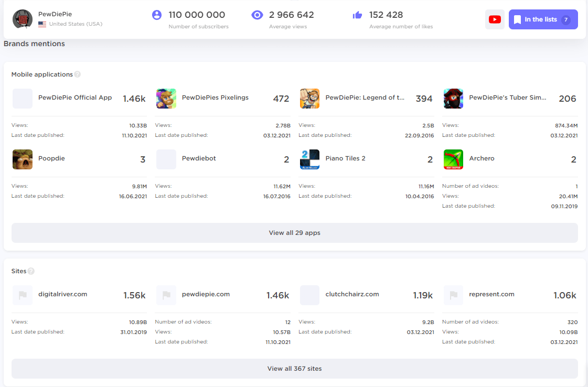This screenshot has height=387, width=588.
Task: Click the Sites help question icon
Action: 31,271
